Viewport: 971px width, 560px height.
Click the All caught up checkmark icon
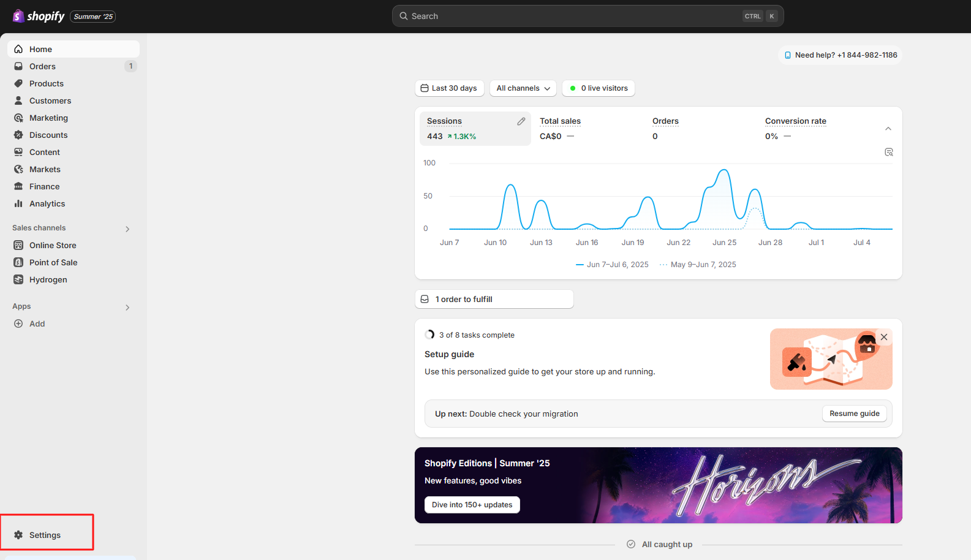coord(631,544)
